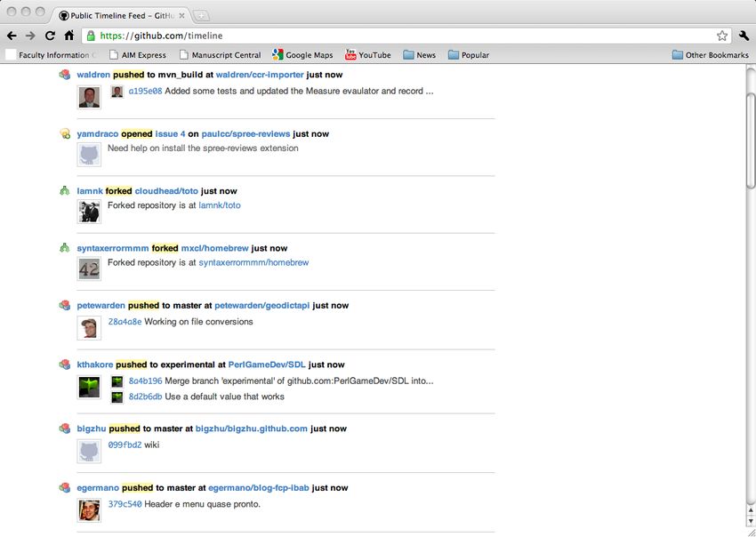Click the push icon beside bigzhu
Viewport: 756px width, 537px height.
point(65,428)
